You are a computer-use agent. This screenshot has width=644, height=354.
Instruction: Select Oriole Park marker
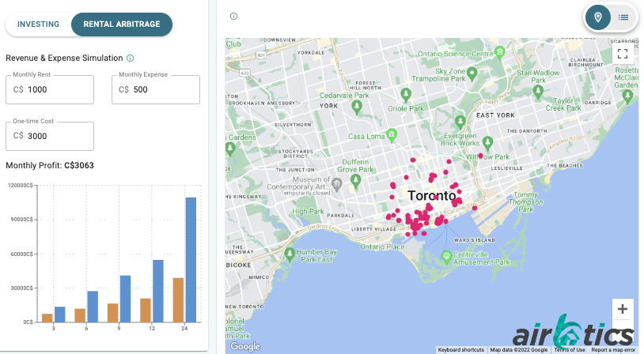[406, 95]
